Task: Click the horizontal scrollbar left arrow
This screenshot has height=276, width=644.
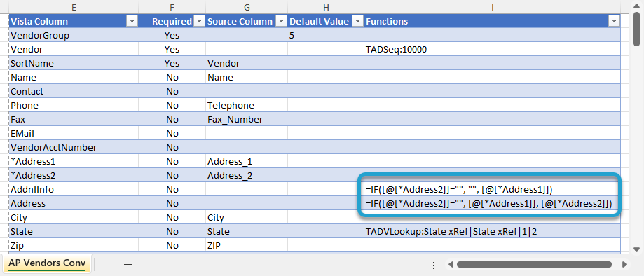Action: coord(451,265)
